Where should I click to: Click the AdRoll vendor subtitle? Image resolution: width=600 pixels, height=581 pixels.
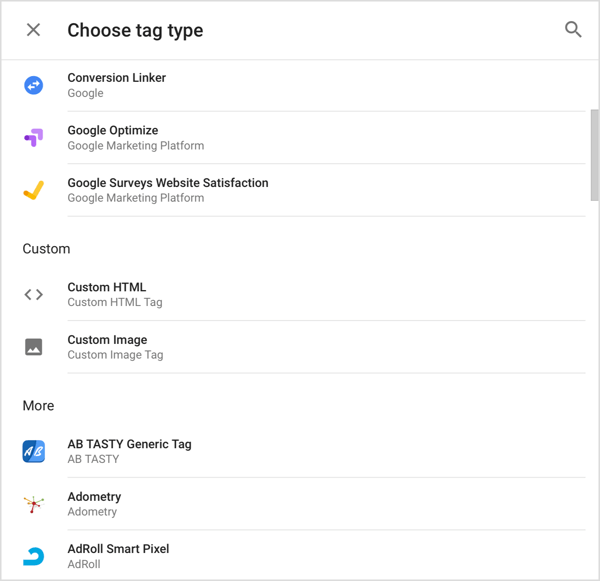(84, 564)
